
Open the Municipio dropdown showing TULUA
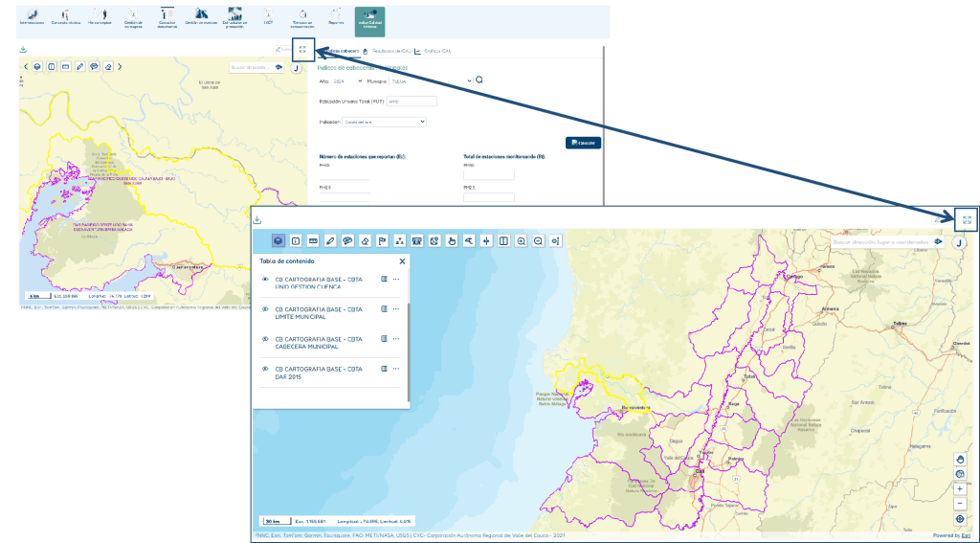(x=432, y=80)
